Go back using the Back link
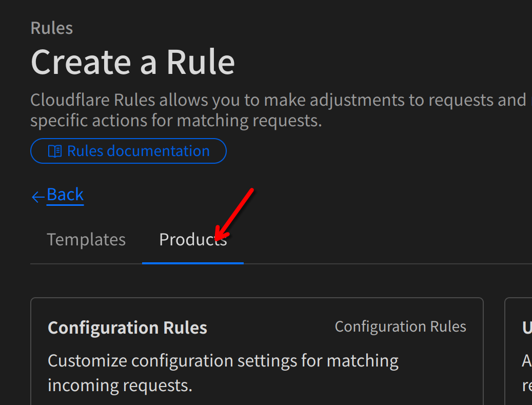The image size is (532, 405). (x=65, y=195)
